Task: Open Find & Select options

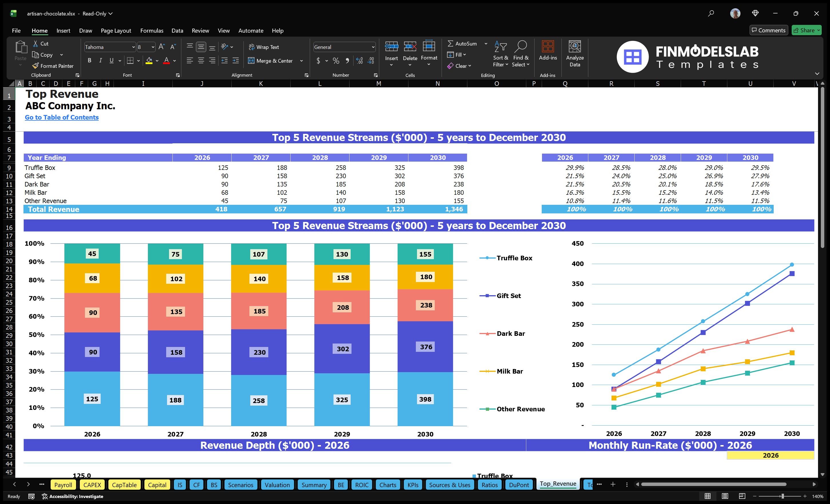Action: 521,54
